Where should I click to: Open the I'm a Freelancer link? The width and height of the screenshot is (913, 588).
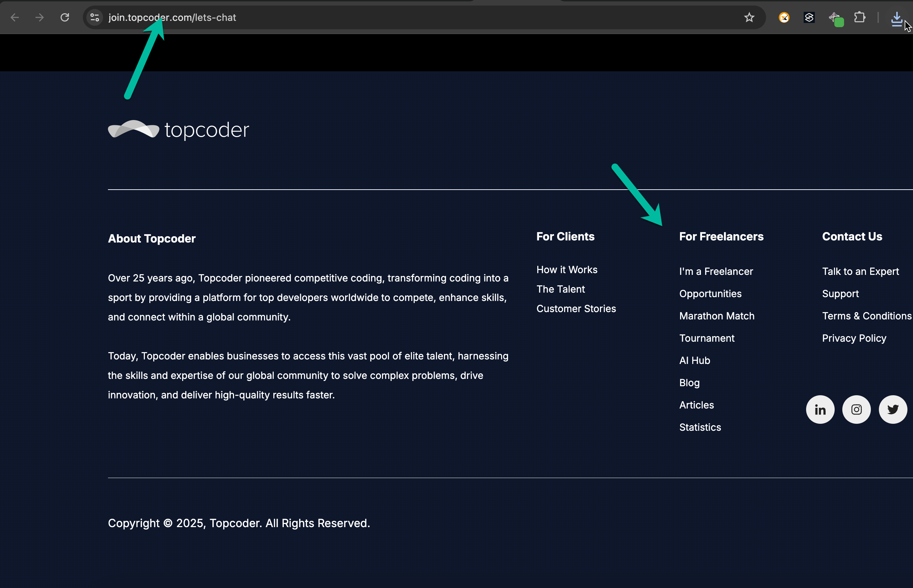(716, 271)
